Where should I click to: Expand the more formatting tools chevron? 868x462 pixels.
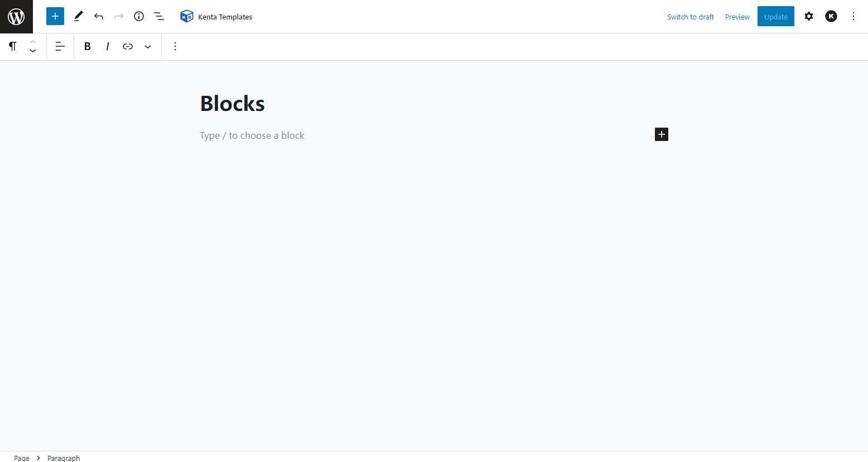click(147, 46)
